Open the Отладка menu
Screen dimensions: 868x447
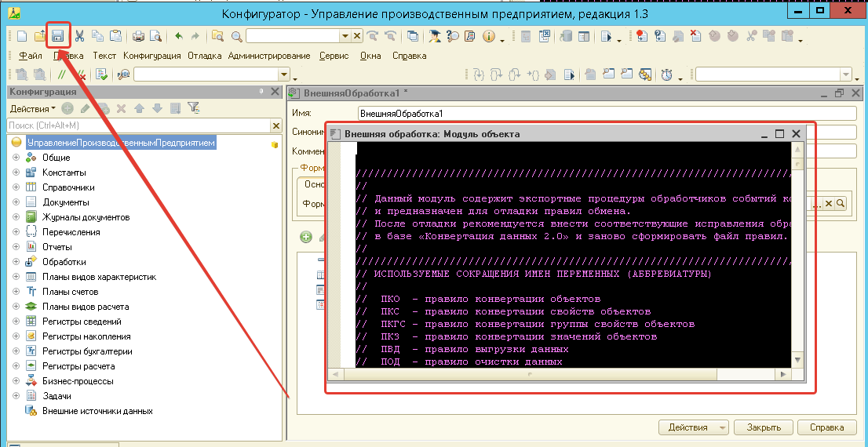click(204, 56)
